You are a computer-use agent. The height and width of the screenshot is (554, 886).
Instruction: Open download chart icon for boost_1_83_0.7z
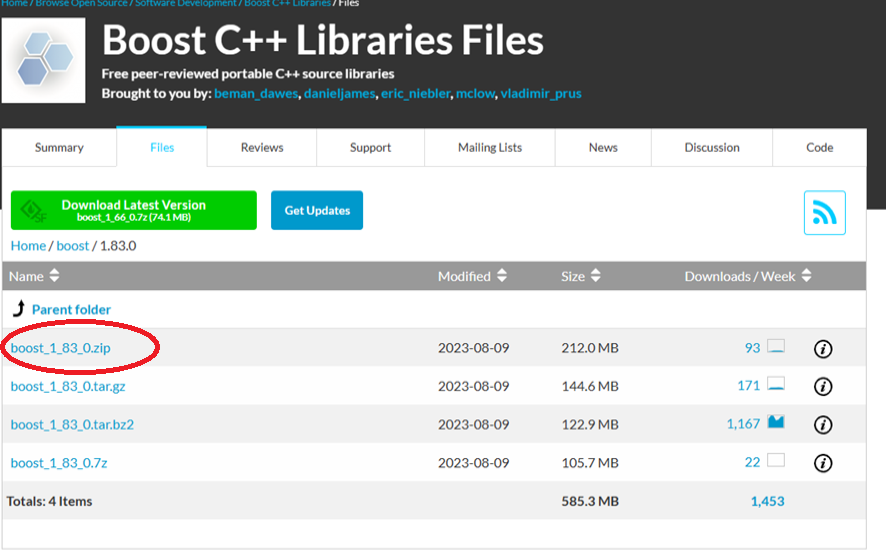(x=776, y=460)
